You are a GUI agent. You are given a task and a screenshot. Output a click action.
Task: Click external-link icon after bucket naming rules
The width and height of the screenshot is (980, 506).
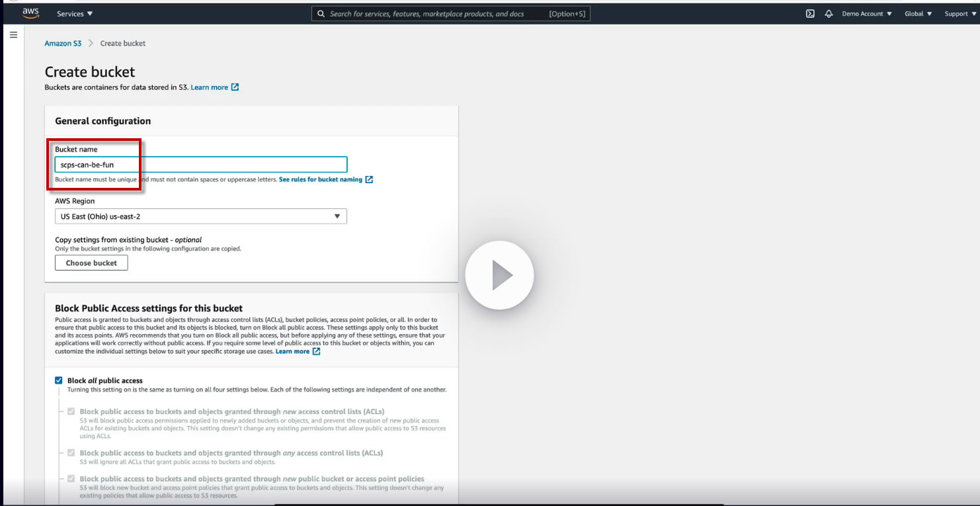tap(369, 179)
